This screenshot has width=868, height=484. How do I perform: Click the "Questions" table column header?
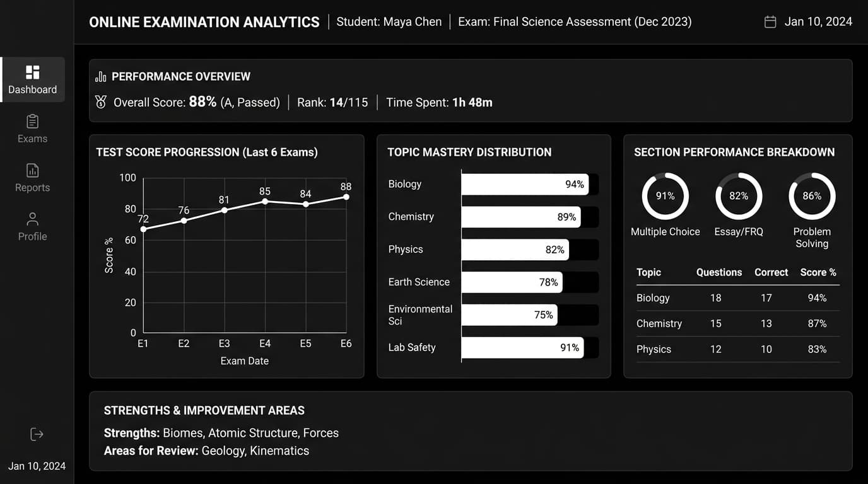point(719,272)
